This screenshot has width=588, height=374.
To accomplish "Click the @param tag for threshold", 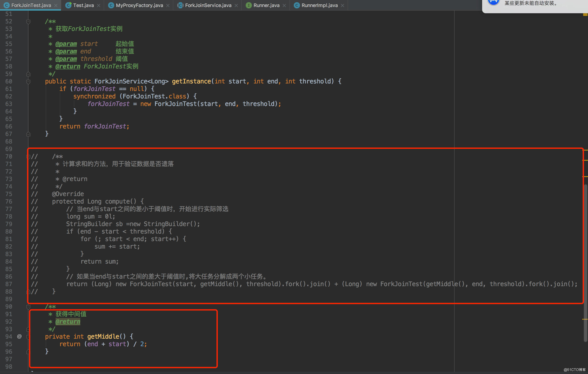I will coord(66,59).
